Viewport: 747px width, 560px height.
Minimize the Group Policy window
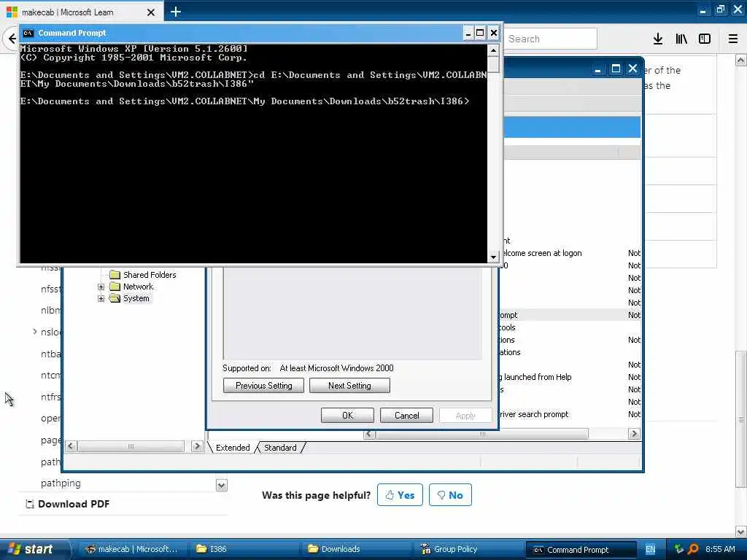(x=598, y=69)
